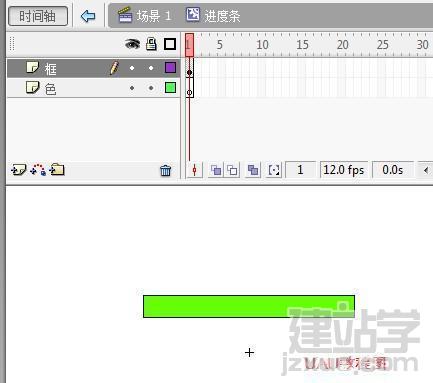Open Modify Onion Markers menu
Image resolution: width=433 pixels, height=383 pixels.
(x=274, y=170)
